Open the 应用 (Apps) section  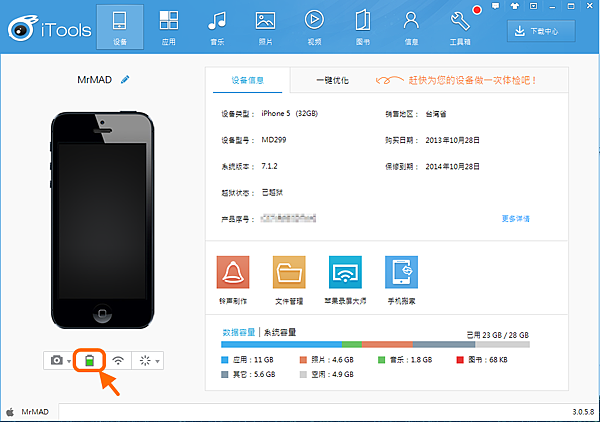point(168,27)
